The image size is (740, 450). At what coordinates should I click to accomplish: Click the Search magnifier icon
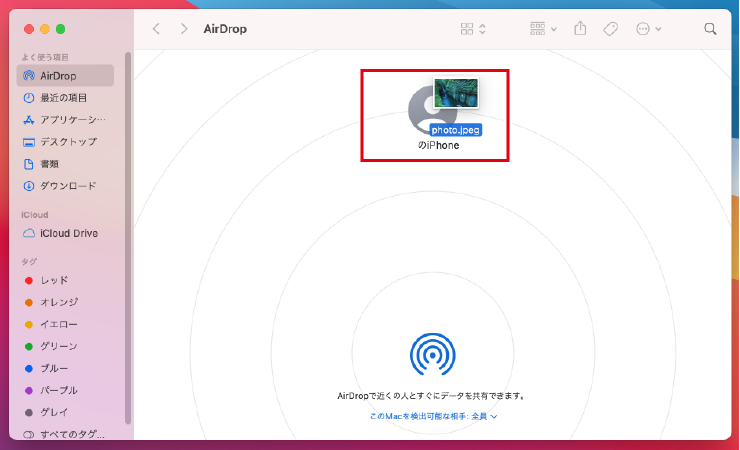coord(710,29)
